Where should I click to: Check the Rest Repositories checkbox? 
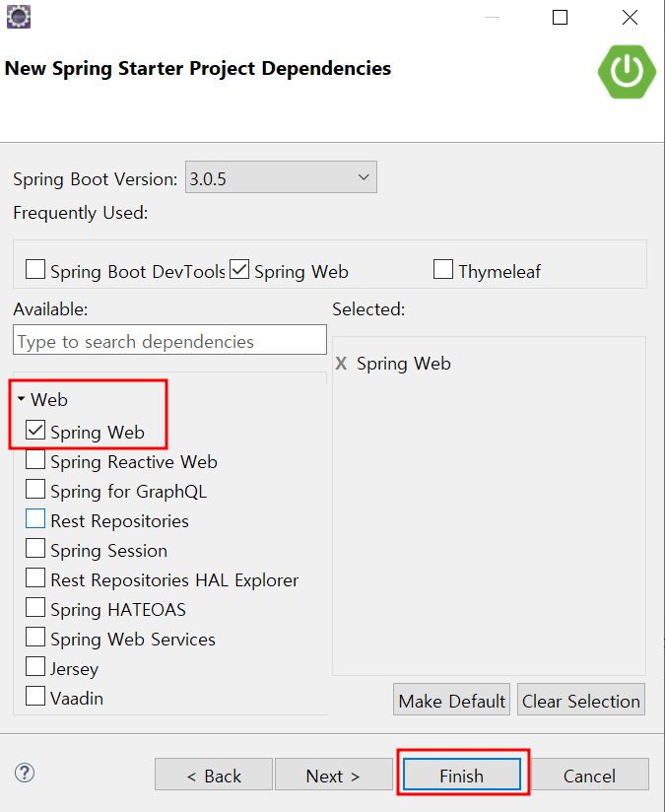[35, 518]
